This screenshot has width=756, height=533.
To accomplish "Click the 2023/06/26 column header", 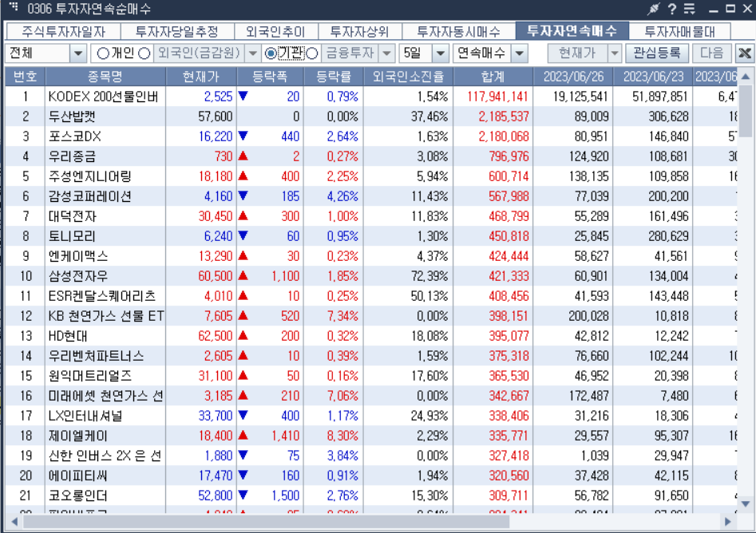I will pos(573,77).
